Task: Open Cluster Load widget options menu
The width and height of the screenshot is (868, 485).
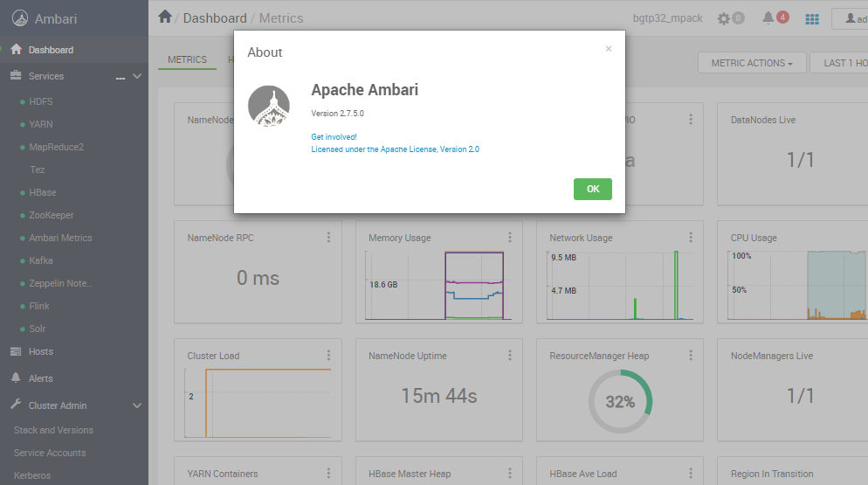Action: [x=329, y=356]
